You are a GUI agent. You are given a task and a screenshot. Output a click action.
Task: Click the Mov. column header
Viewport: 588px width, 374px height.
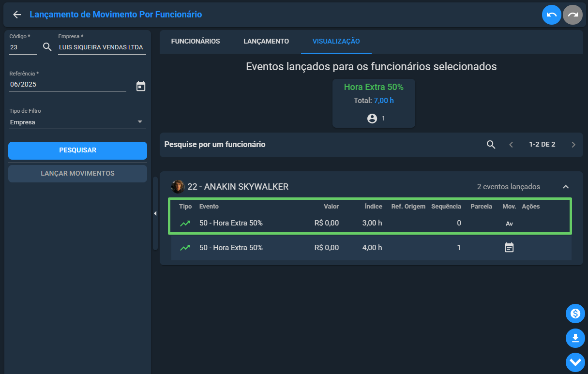(510, 207)
